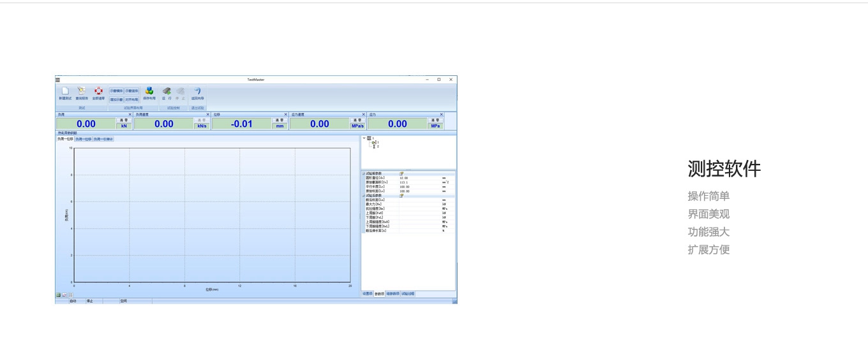This screenshot has height=357, width=868.
Task: Collapse the root node in specimen tree
Action: 364,138
